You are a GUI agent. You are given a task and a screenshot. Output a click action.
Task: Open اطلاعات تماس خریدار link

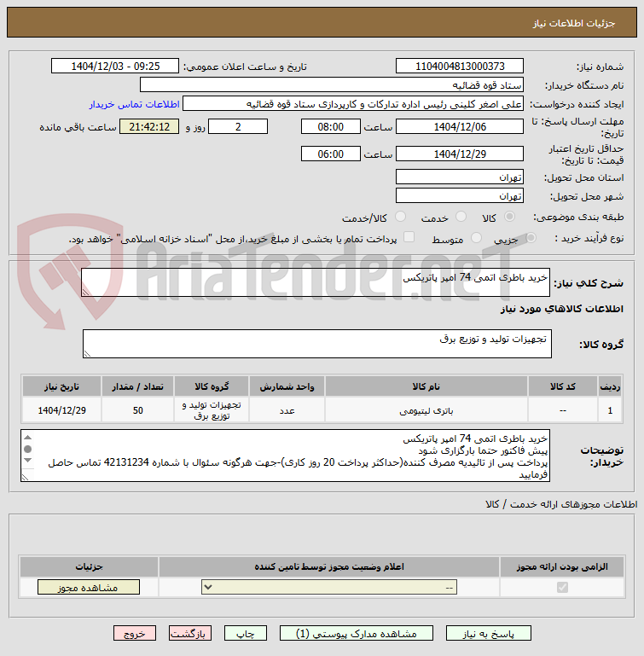coord(134,104)
